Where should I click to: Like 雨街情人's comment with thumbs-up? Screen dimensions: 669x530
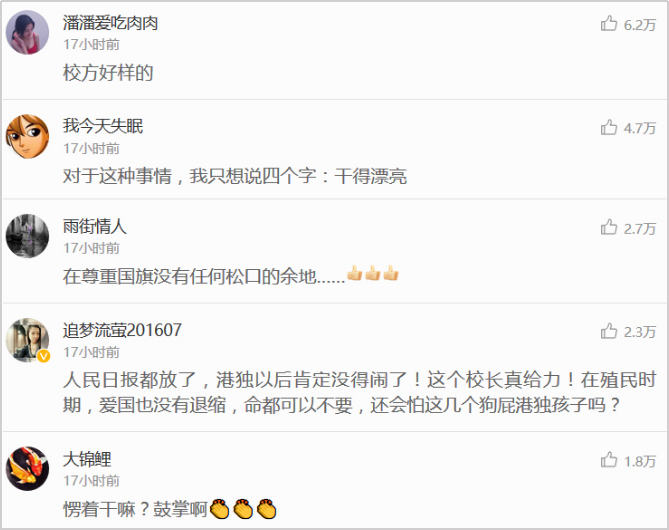pyautogui.click(x=609, y=227)
